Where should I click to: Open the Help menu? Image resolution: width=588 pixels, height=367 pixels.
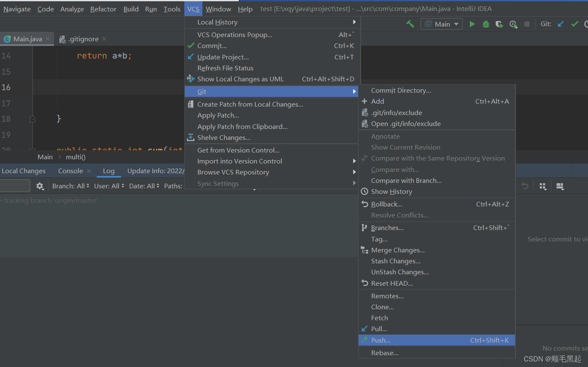[x=245, y=9]
